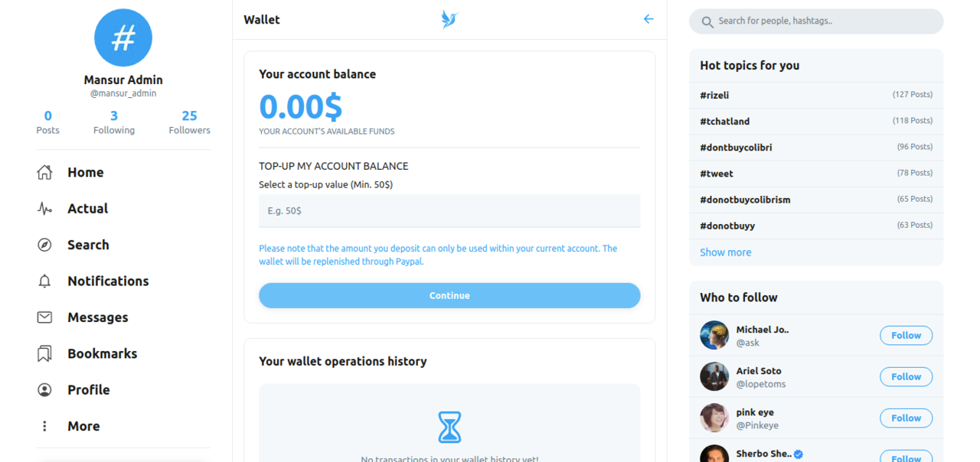The image size is (980, 462).
Task: Open Actual via the pulse icon
Action: pos(44,209)
